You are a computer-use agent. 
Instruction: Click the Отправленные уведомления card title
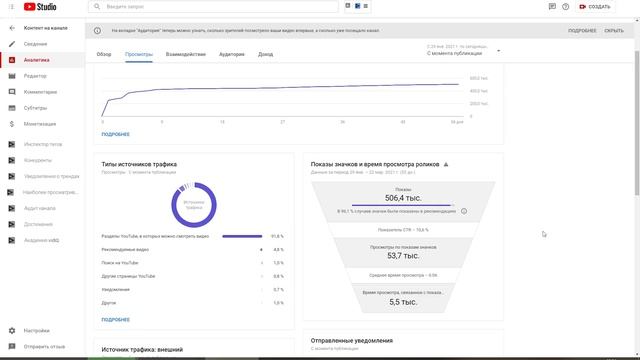pyautogui.click(x=352, y=340)
